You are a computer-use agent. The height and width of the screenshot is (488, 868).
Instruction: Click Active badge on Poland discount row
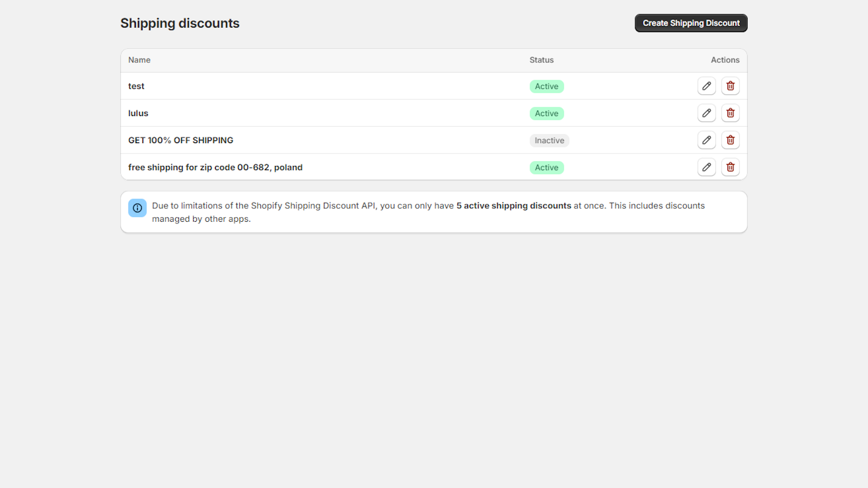pyautogui.click(x=546, y=168)
